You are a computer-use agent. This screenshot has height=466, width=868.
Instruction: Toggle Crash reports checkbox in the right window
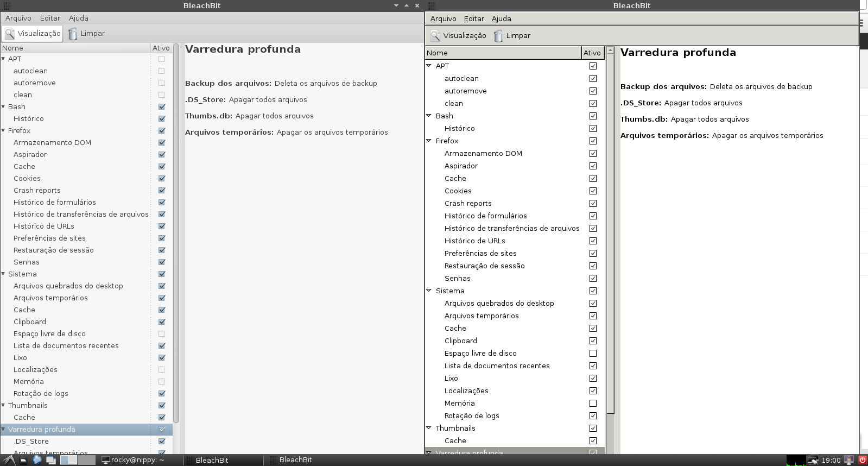click(x=593, y=203)
